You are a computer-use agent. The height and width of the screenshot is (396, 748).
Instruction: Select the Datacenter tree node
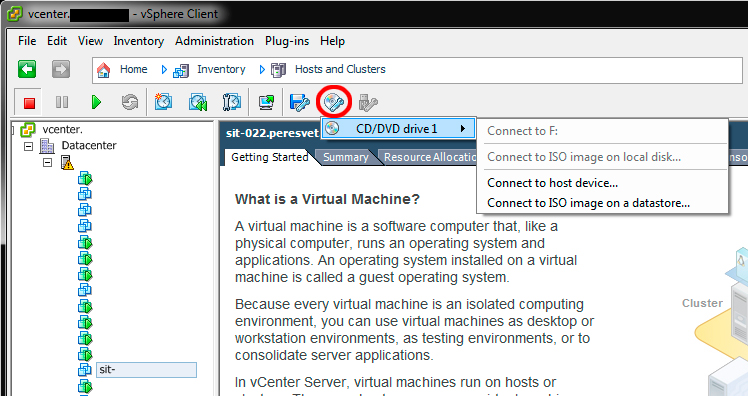click(x=89, y=146)
